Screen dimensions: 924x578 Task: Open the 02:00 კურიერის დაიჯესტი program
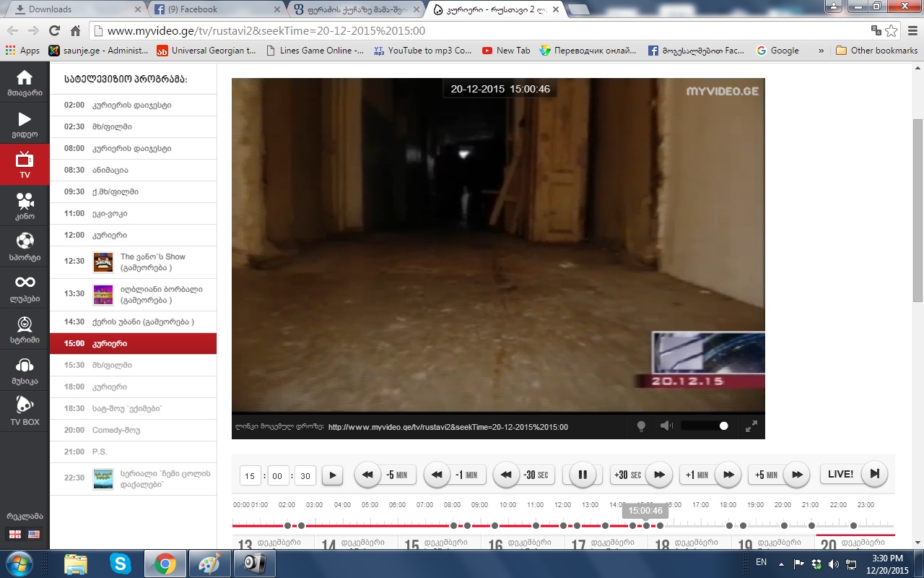click(133, 105)
